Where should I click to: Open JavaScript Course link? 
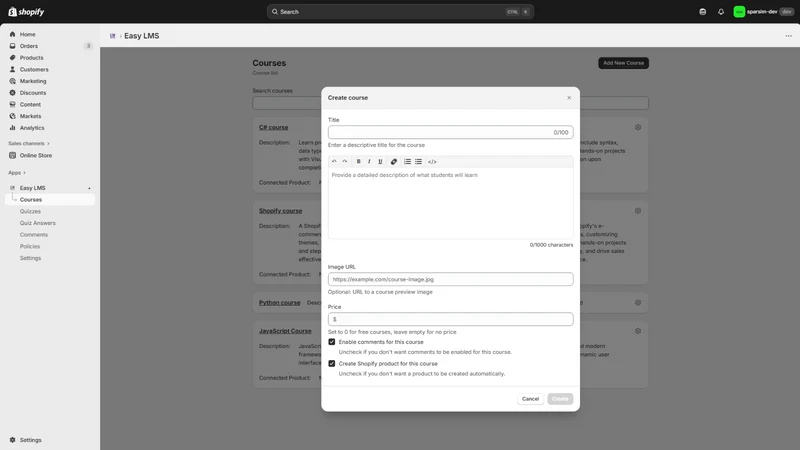click(x=285, y=331)
